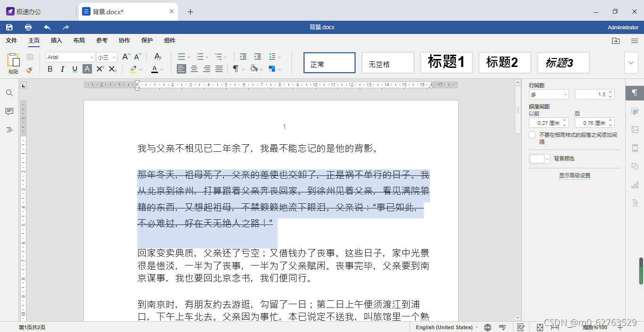Toggle underline formatting

pyautogui.click(x=74, y=69)
